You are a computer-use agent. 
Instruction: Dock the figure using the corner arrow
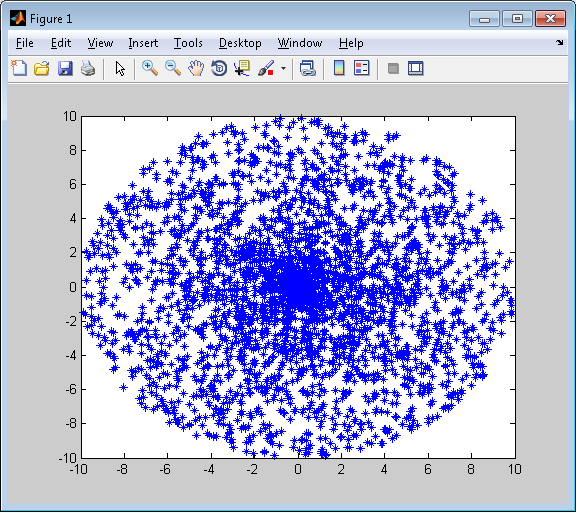[559, 43]
